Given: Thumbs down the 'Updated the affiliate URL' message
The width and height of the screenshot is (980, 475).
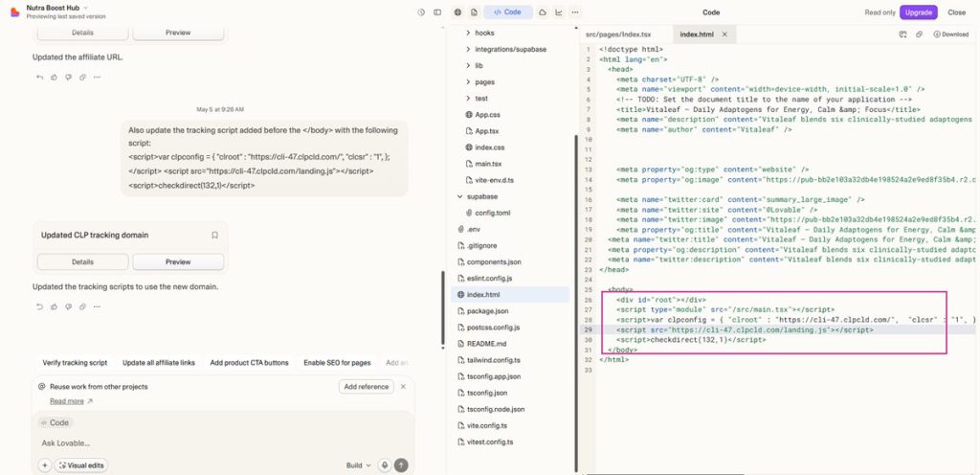Looking at the screenshot, I should [x=69, y=78].
